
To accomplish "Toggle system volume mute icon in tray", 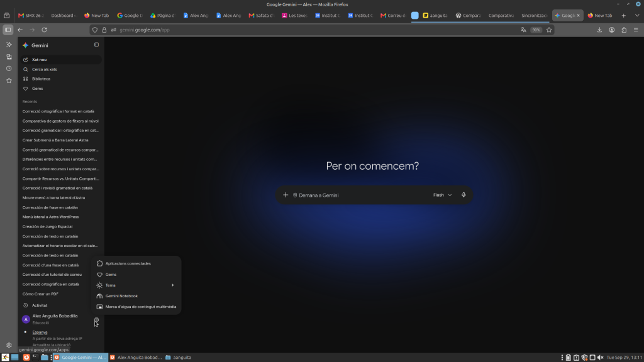I will click(600, 358).
